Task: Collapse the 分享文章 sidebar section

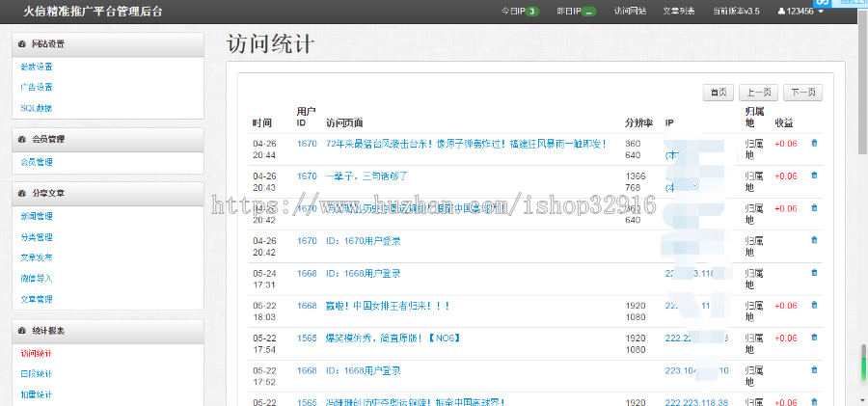Action: (22, 193)
